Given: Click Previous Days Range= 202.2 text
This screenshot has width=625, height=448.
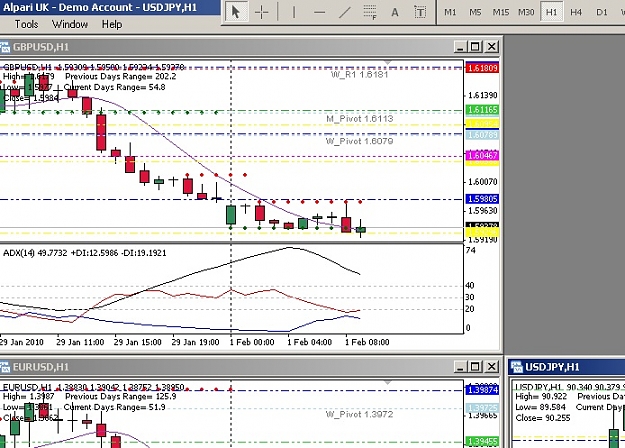Looking at the screenshot, I should tap(120, 77).
